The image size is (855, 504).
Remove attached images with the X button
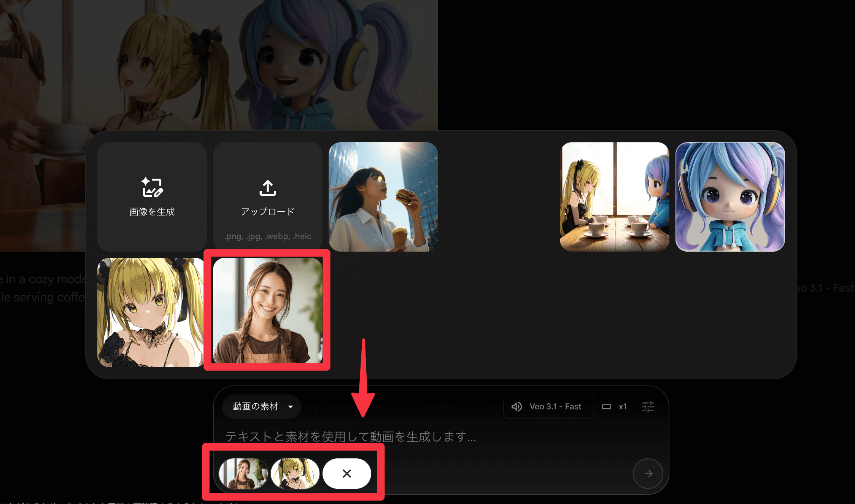pos(347,474)
